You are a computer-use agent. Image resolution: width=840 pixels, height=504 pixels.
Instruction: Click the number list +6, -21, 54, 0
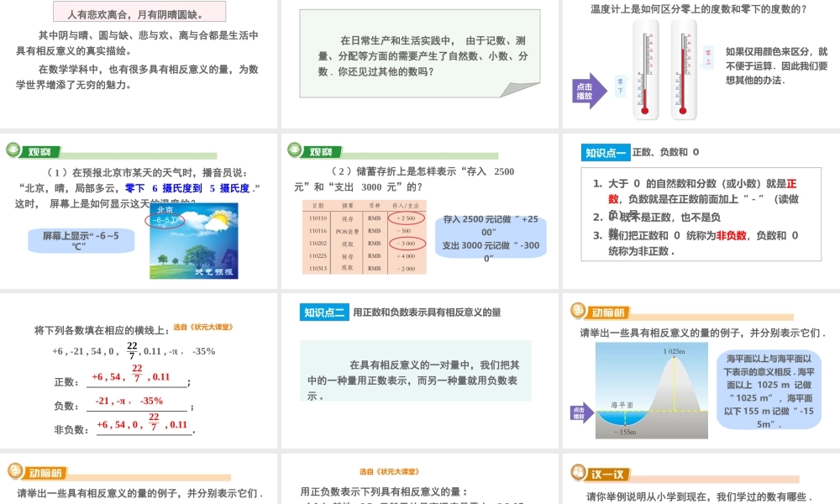point(134,351)
